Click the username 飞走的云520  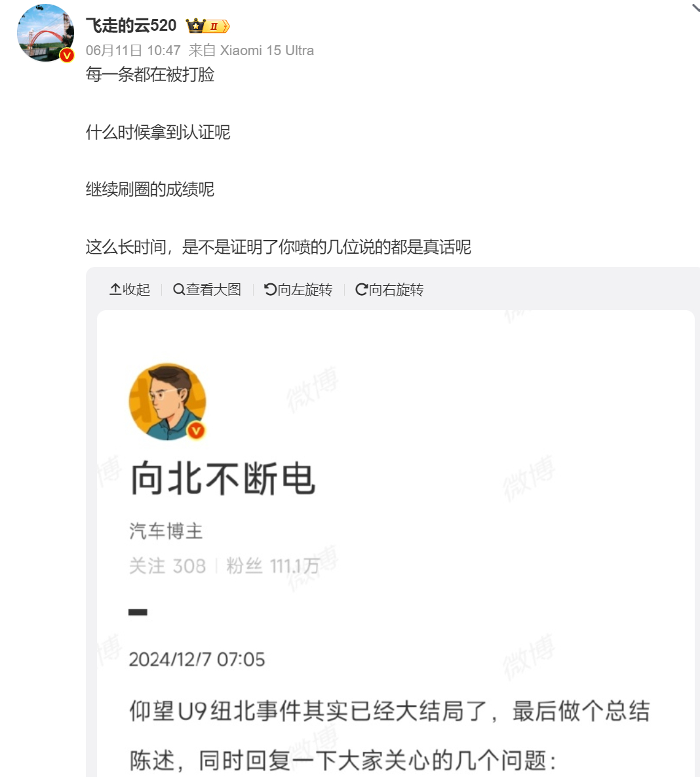click(131, 26)
